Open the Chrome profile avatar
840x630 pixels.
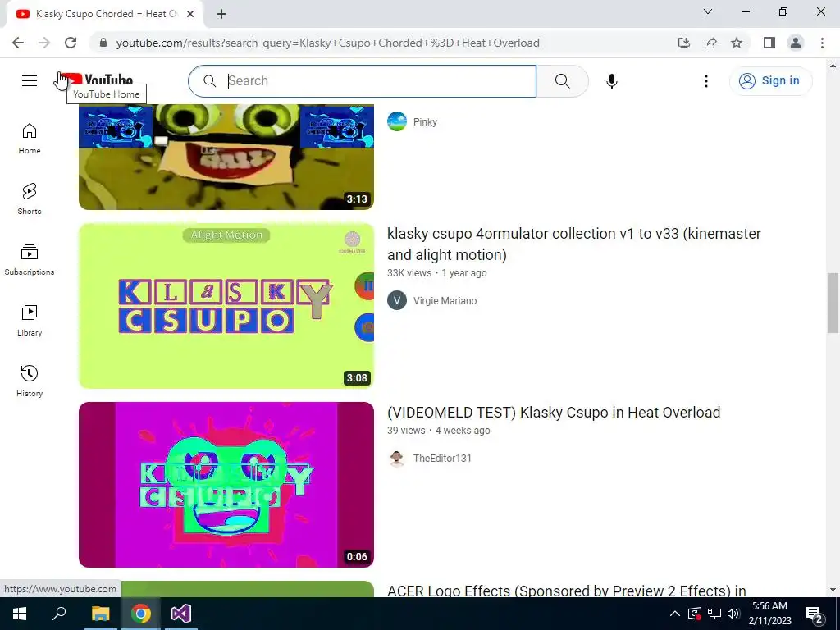coord(796,43)
